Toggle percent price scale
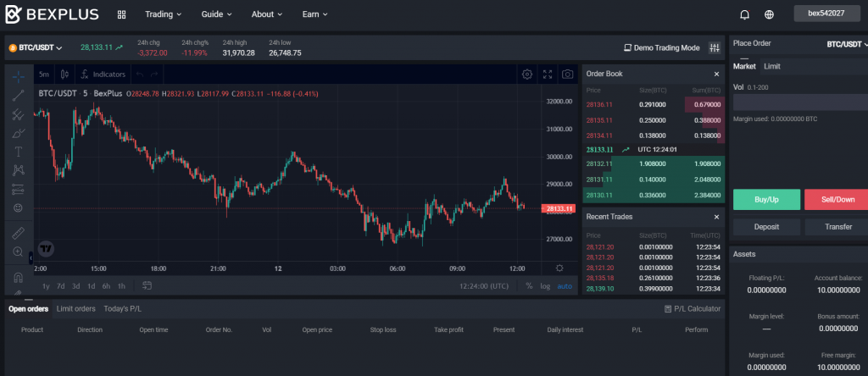The height and width of the screenshot is (376, 868). [529, 286]
